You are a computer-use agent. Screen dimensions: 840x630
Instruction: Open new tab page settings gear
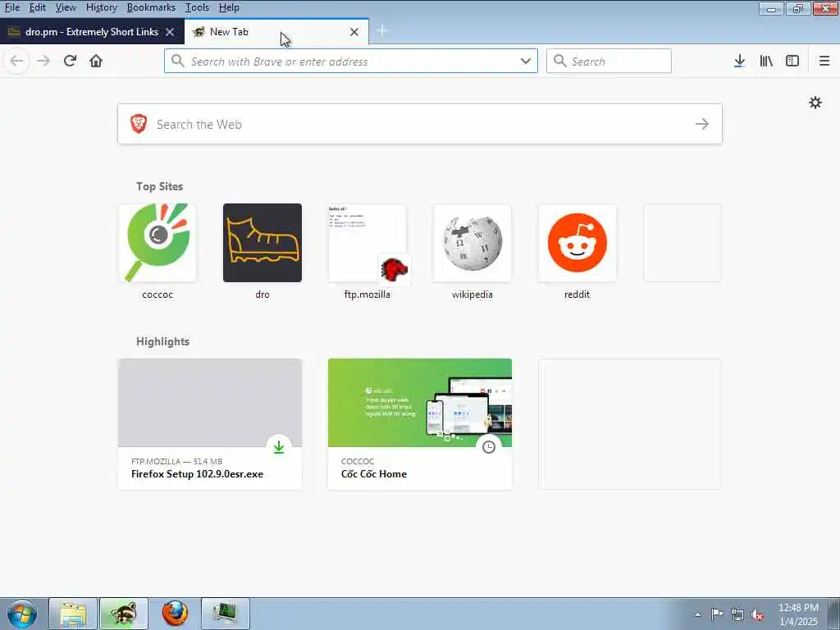[x=815, y=103]
